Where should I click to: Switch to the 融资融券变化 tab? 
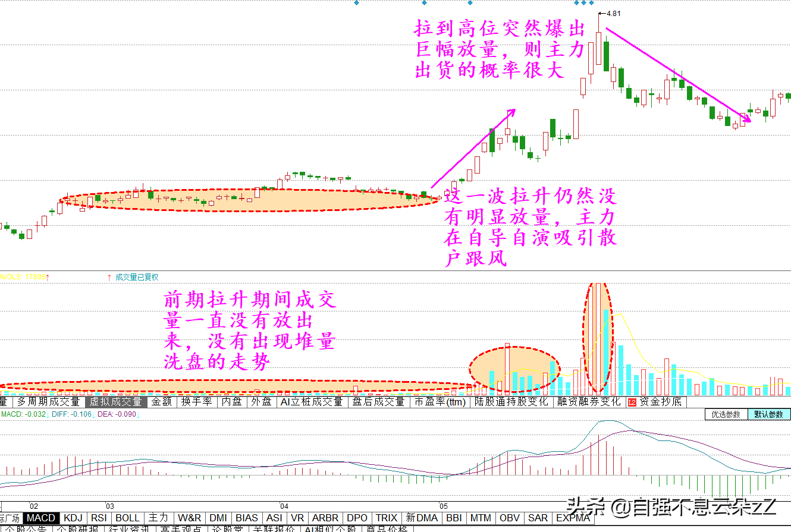coord(589,402)
